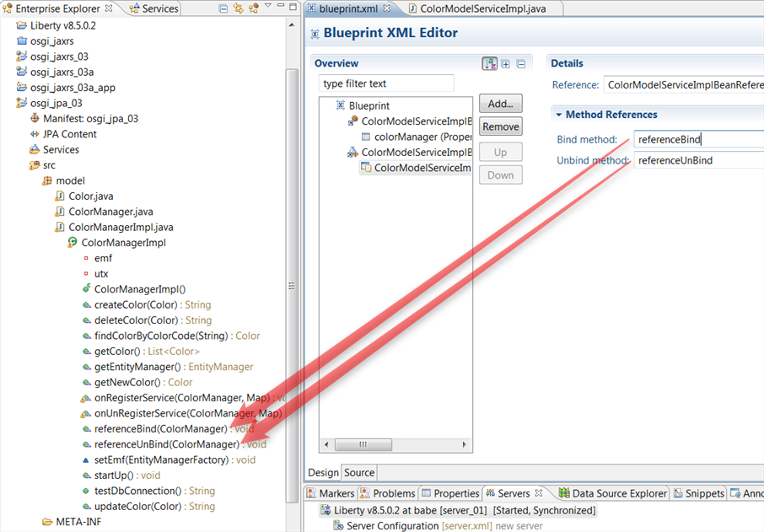Click Link with Editor icon in Enterprise Explorer
The width and height of the screenshot is (764, 532).
click(x=239, y=8)
